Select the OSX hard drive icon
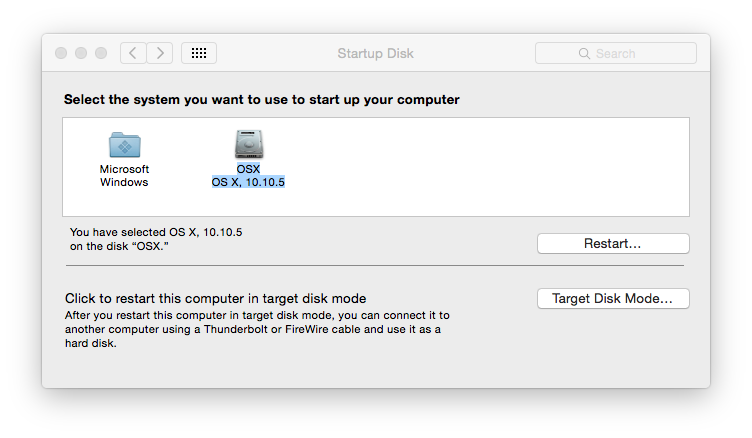The height and width of the screenshot is (438, 752). tap(248, 144)
